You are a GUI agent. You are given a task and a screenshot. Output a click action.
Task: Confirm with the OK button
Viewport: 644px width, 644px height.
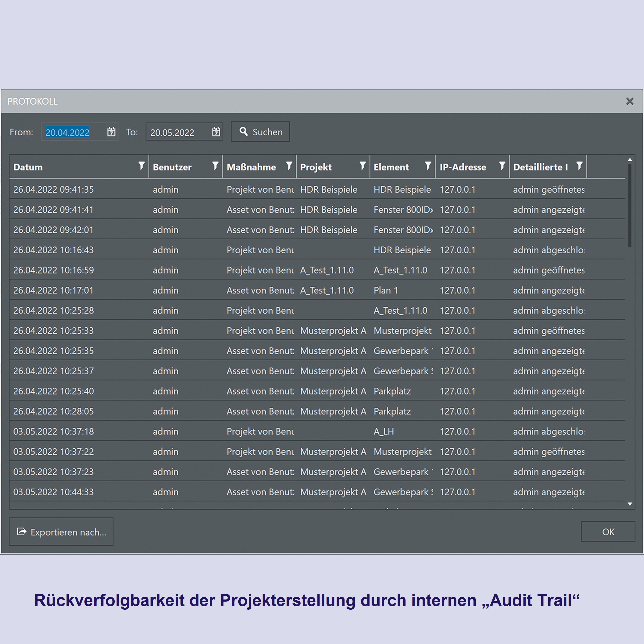pyautogui.click(x=608, y=532)
